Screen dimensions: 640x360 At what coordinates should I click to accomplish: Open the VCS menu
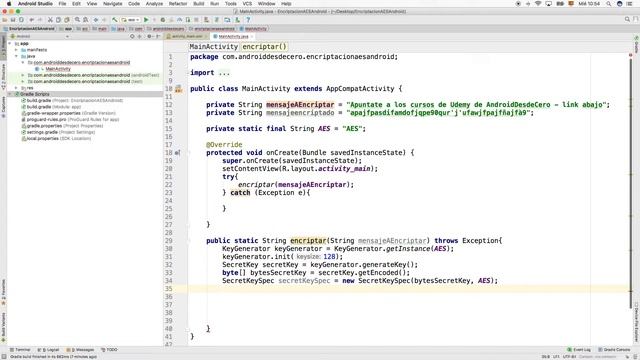pyautogui.click(x=247, y=4)
